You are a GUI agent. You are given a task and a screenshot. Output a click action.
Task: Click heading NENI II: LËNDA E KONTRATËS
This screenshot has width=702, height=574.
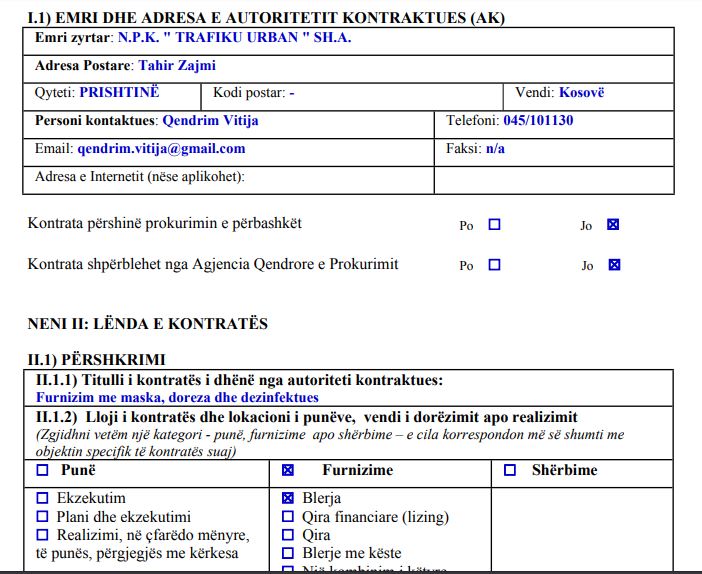pos(148,324)
